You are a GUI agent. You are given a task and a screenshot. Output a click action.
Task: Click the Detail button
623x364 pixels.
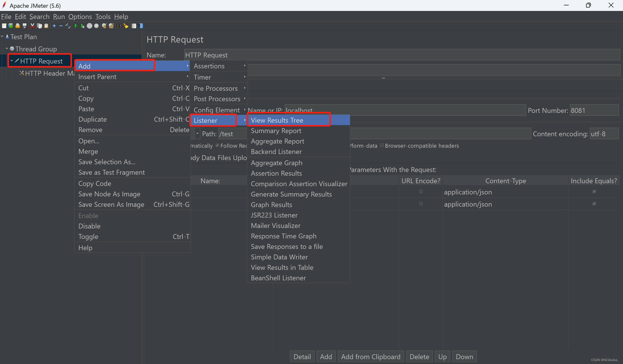tap(302, 357)
